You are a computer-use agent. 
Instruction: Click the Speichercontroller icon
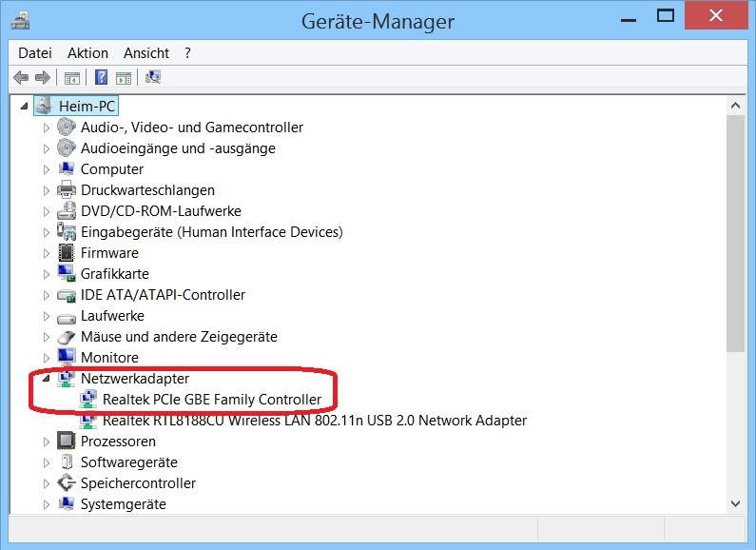pyautogui.click(x=66, y=482)
